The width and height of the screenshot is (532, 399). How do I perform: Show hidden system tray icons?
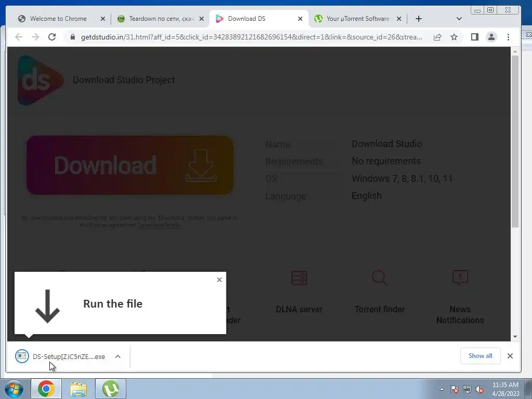point(442,390)
